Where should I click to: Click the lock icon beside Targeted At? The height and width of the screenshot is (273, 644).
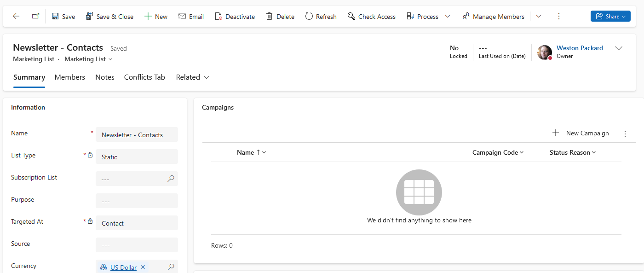[90, 221]
